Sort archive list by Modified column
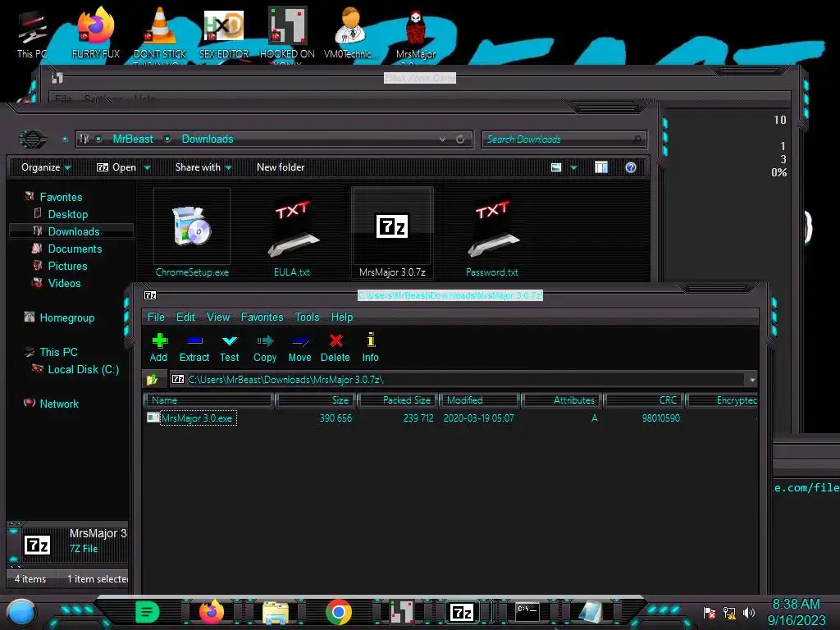Viewport: 840px width, 630px height. [x=479, y=400]
